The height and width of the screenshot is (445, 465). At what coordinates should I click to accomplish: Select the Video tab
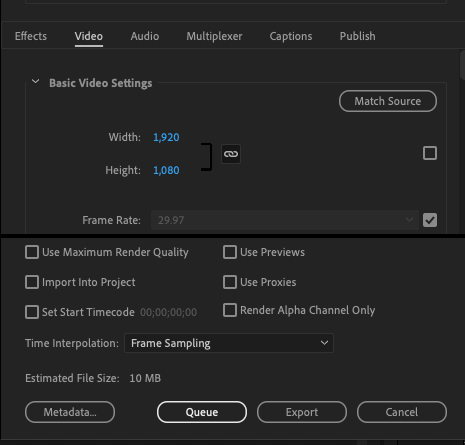(89, 36)
